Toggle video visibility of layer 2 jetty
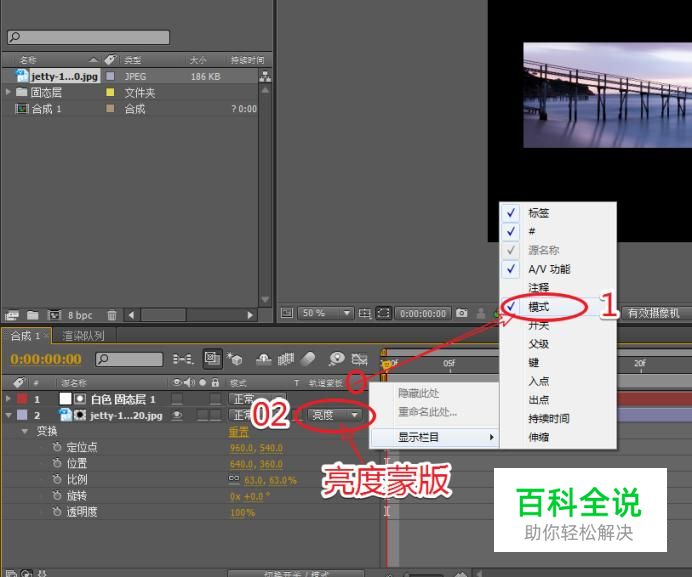692x577 pixels. coord(177,415)
